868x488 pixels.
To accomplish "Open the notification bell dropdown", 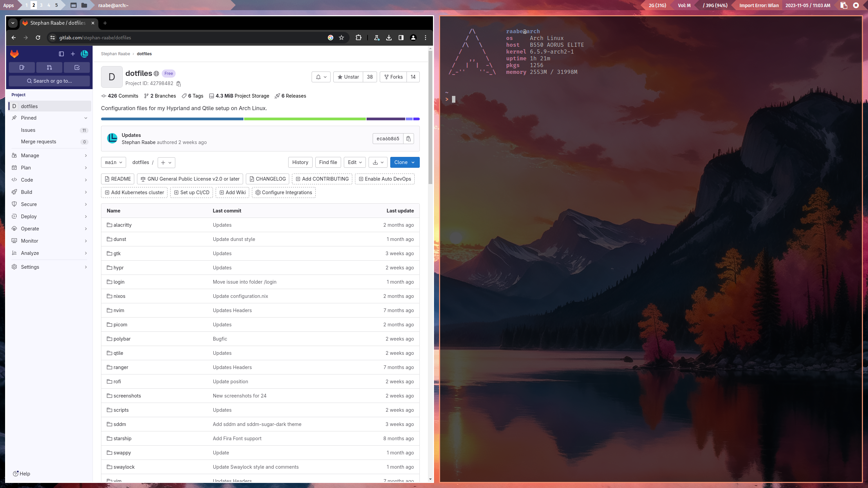I will click(321, 77).
